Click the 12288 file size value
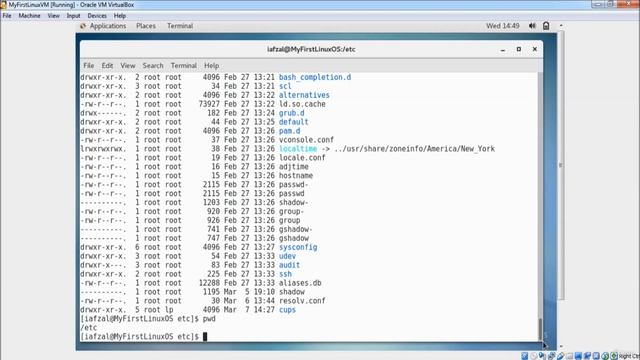640x360 pixels. tap(209, 283)
